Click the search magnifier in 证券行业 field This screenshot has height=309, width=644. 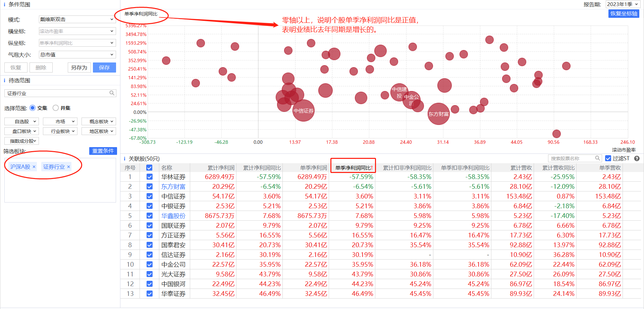click(x=112, y=93)
